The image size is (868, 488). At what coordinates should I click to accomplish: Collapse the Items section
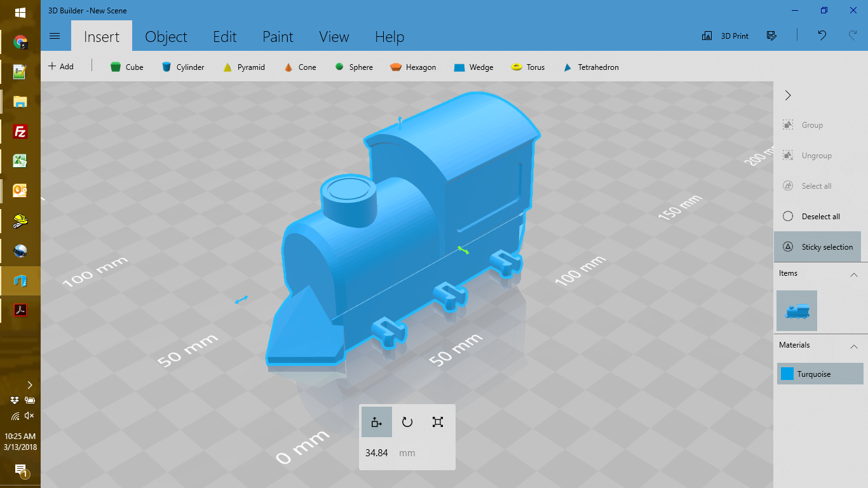pyautogui.click(x=854, y=274)
